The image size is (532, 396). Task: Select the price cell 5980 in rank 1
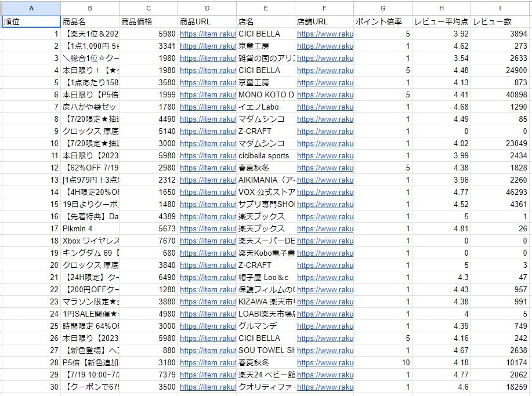[149, 34]
